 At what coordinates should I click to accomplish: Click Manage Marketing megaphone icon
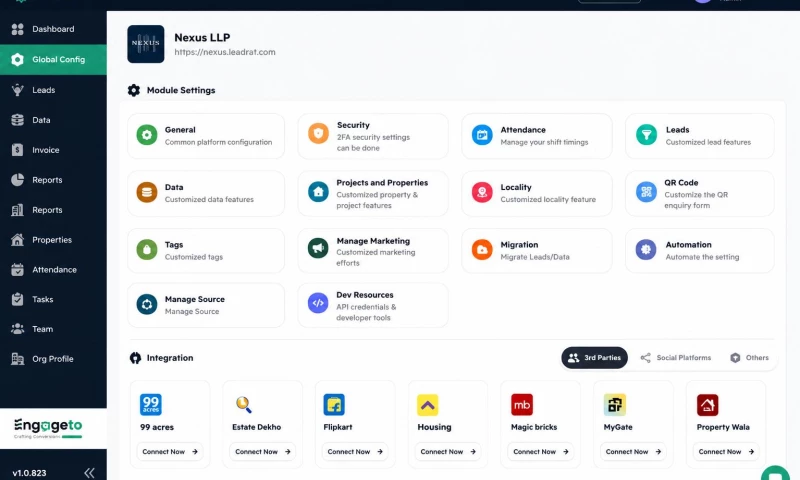pos(318,248)
